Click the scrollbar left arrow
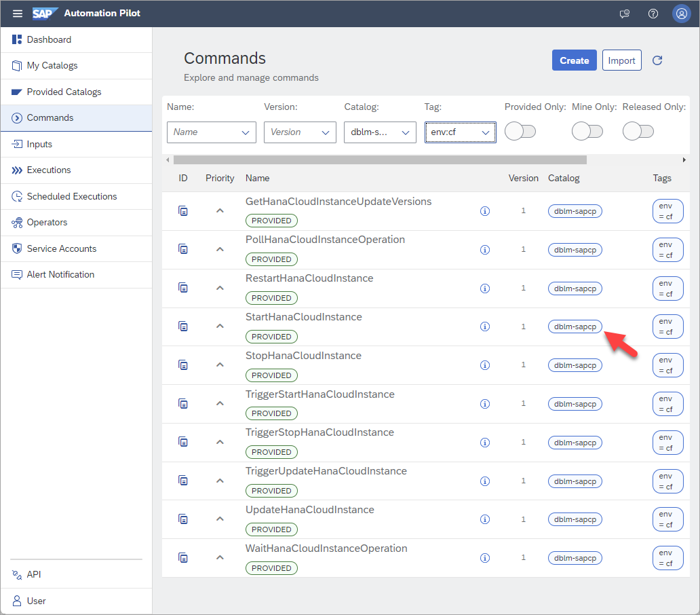 168,160
